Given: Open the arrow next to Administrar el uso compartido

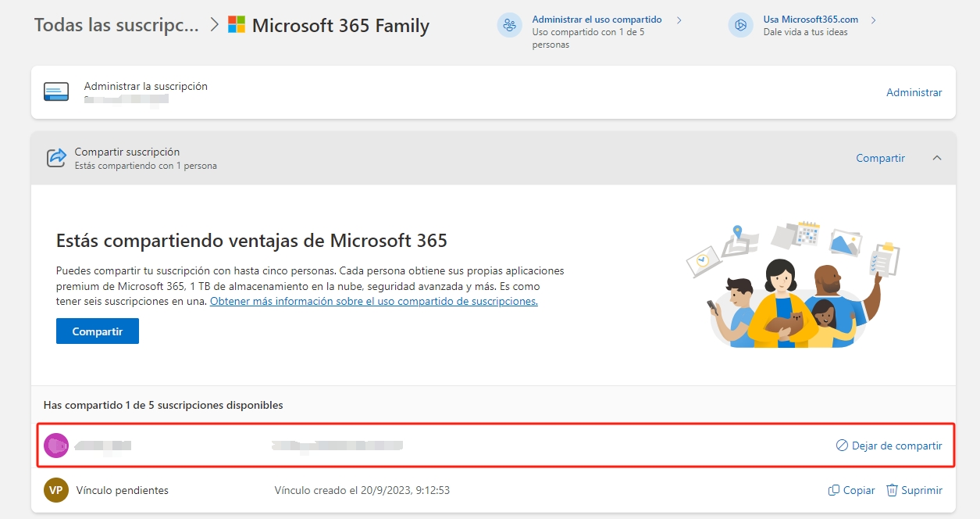Looking at the screenshot, I should tap(679, 20).
